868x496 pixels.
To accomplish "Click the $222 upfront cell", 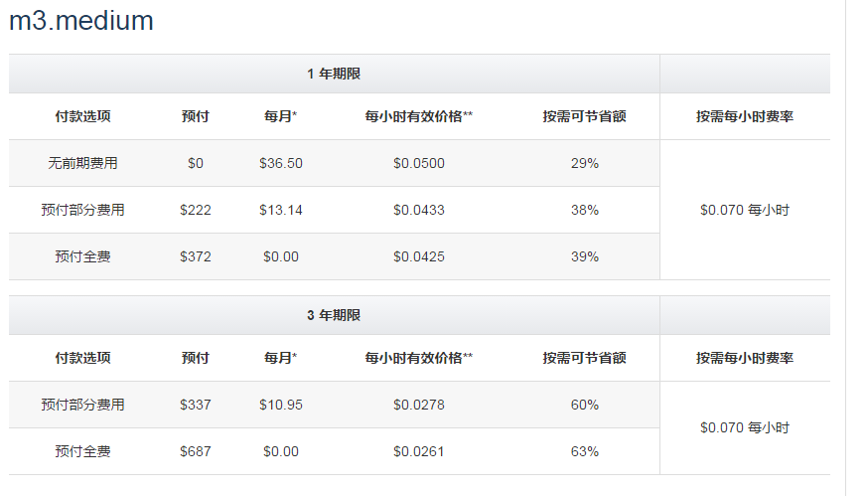I will (196, 210).
